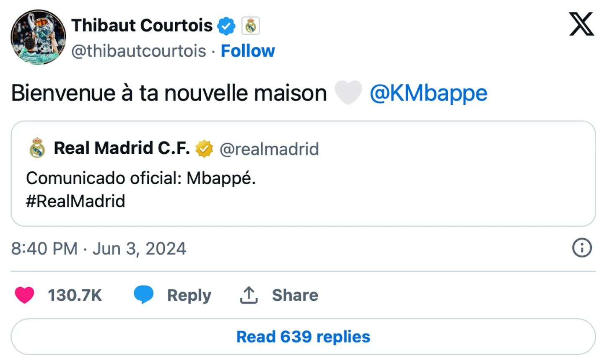
Task: Click the blue reply speech bubble icon
Action: pyautogui.click(x=143, y=294)
